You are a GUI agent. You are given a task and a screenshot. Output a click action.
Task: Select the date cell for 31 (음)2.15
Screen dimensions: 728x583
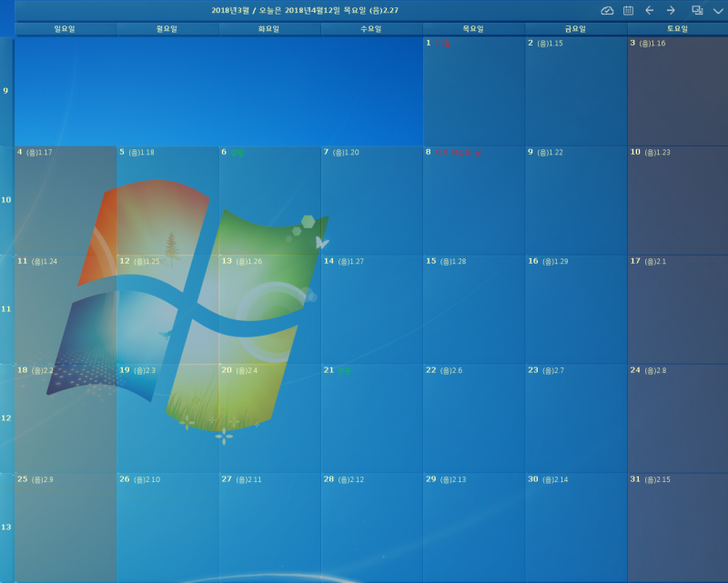coord(678,528)
